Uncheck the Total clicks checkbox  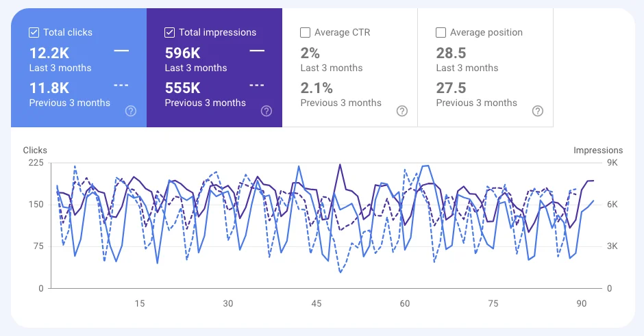point(34,32)
